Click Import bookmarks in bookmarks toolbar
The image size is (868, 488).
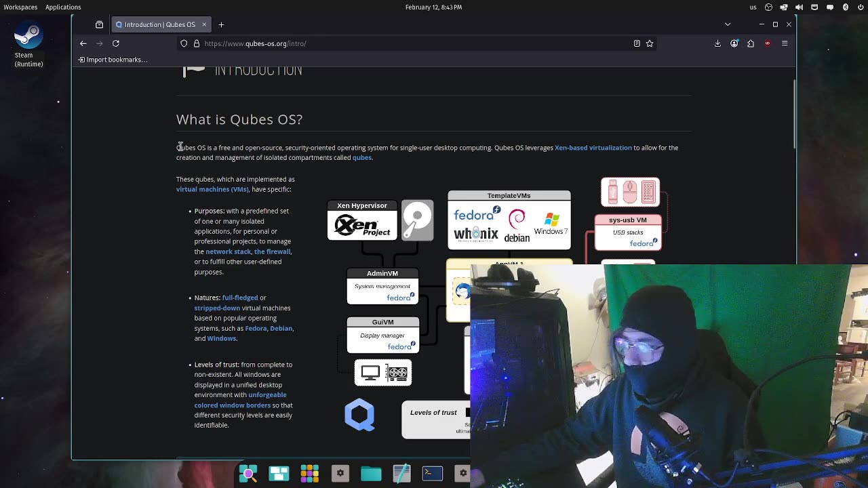(x=113, y=60)
